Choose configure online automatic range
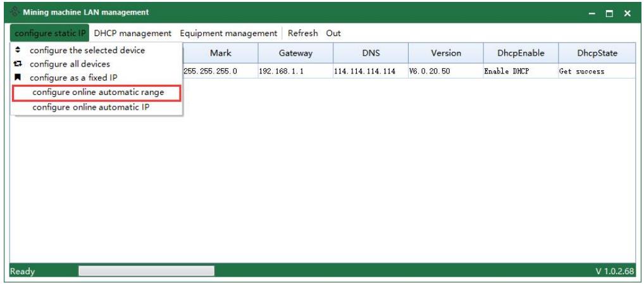644x285 pixels. (98, 93)
